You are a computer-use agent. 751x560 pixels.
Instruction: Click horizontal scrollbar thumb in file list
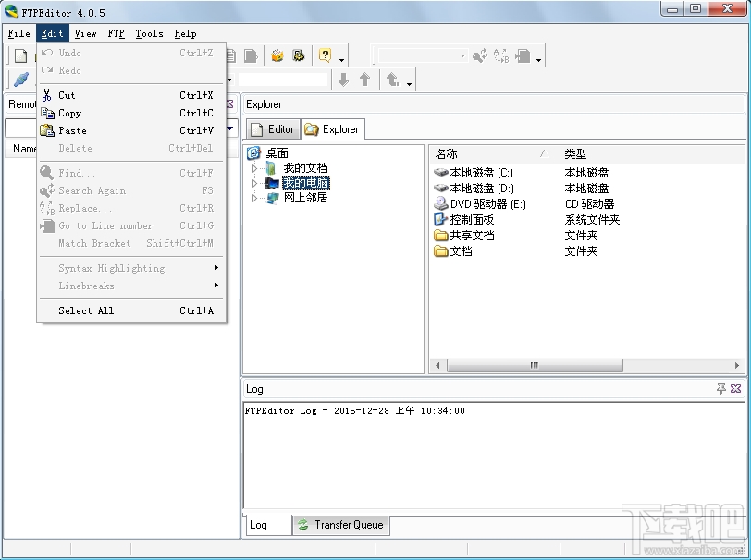[535, 365]
